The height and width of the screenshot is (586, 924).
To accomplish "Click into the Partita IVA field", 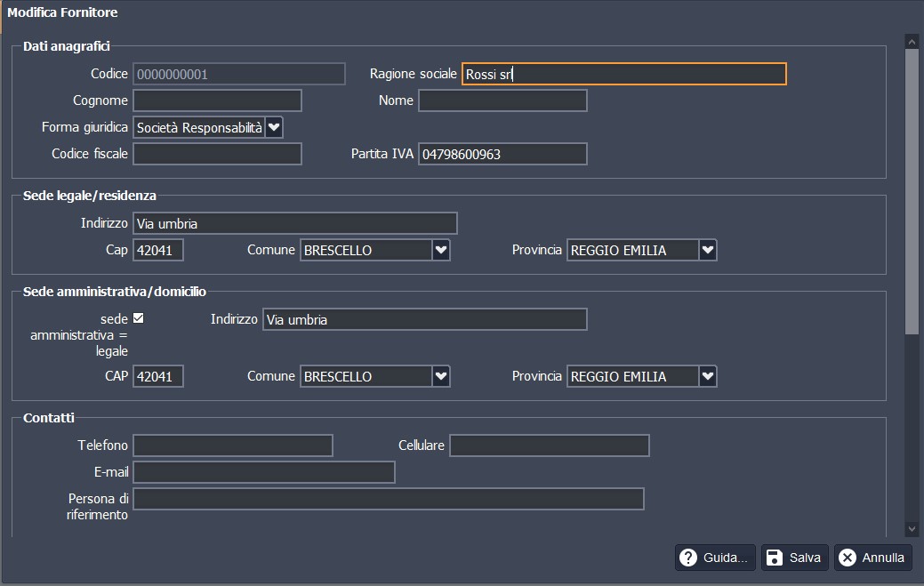I will 502,154.
